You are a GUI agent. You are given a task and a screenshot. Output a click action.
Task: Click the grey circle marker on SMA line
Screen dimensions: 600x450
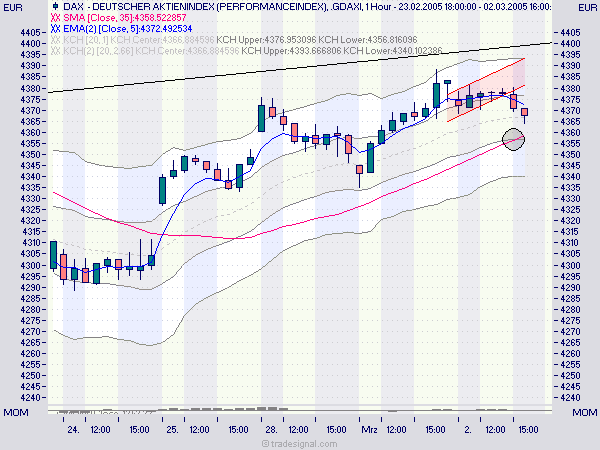[x=513, y=140]
